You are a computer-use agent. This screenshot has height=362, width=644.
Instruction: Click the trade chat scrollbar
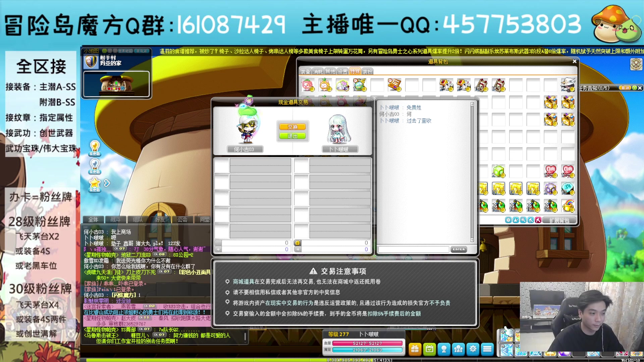[472, 172]
